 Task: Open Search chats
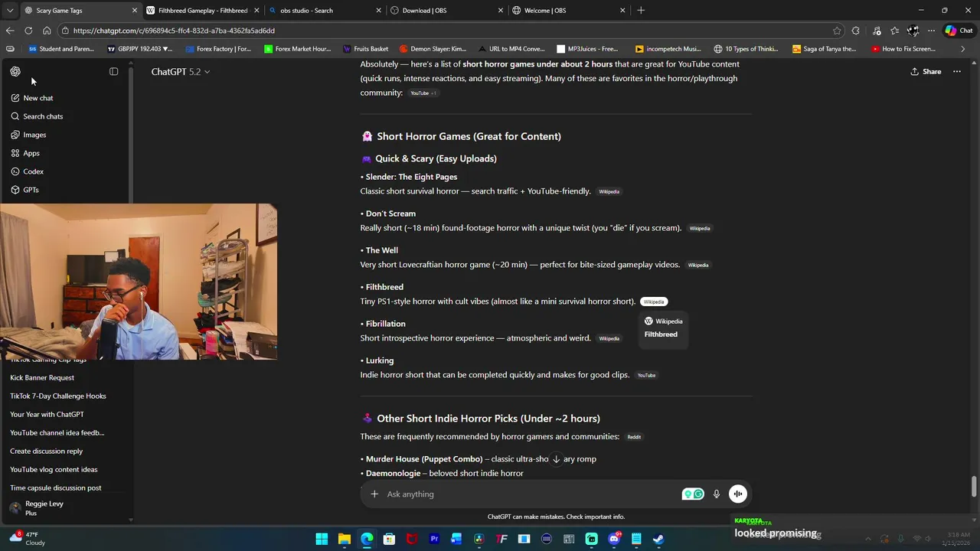[43, 116]
